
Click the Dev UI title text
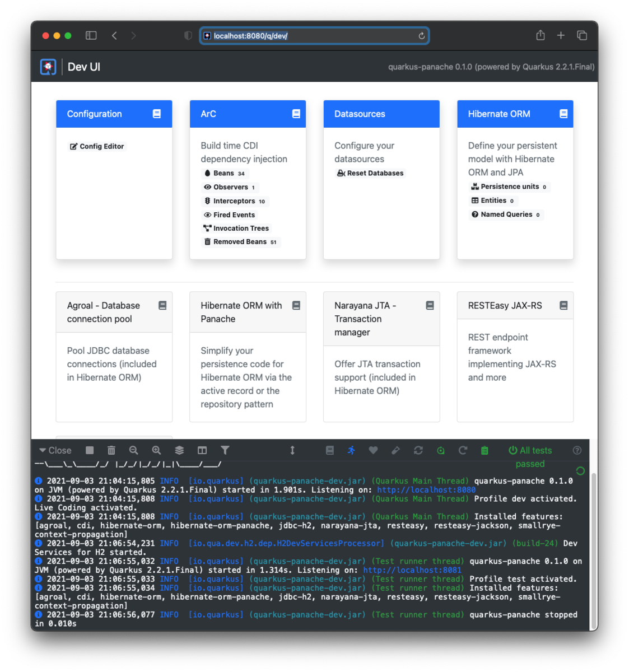[x=84, y=67]
